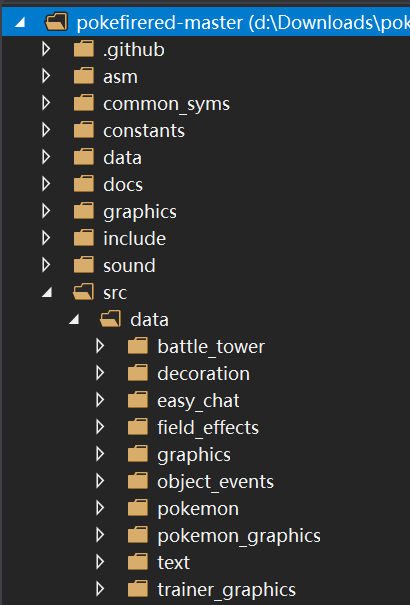This screenshot has width=410, height=605.
Task: Click the pokemon_graphics folder icon
Action: (138, 535)
